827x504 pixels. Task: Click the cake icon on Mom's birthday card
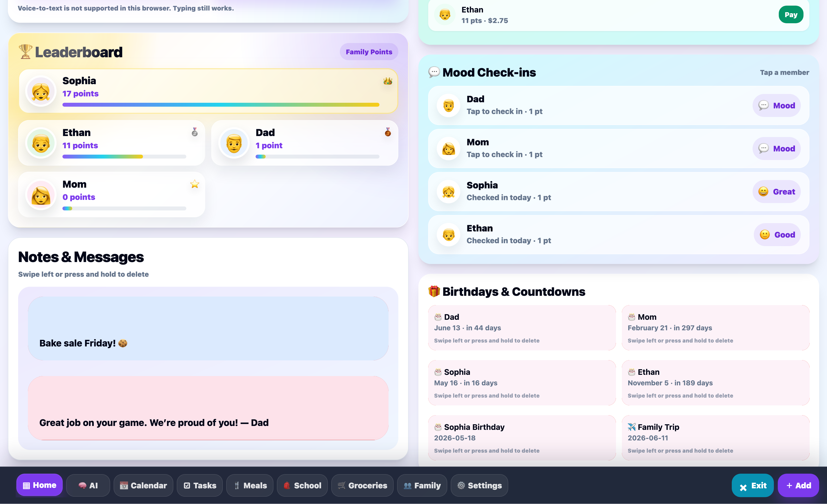point(632,317)
